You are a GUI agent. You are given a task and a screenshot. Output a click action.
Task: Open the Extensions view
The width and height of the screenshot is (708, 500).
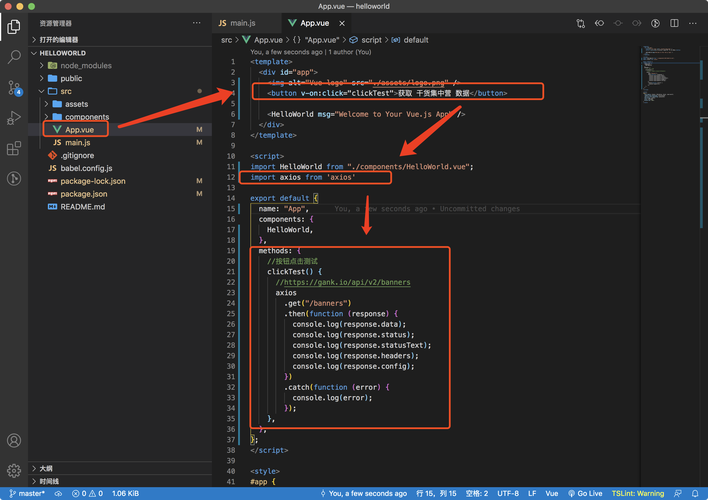coord(14,148)
